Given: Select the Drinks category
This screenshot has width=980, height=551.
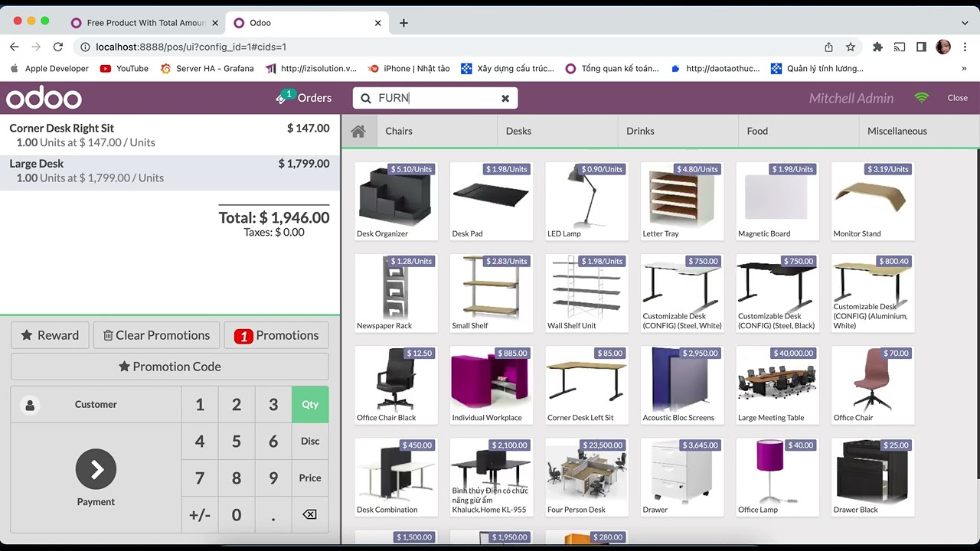Looking at the screenshot, I should (x=678, y=131).
